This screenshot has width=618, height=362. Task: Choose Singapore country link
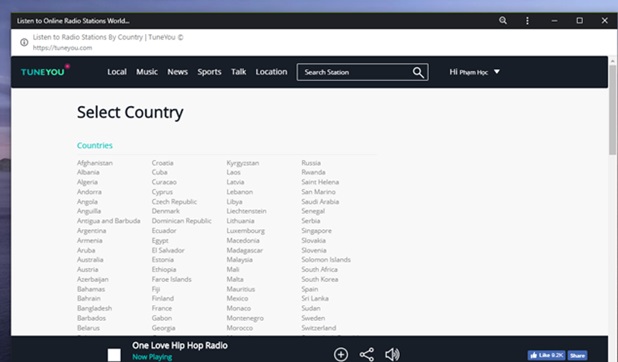(316, 231)
